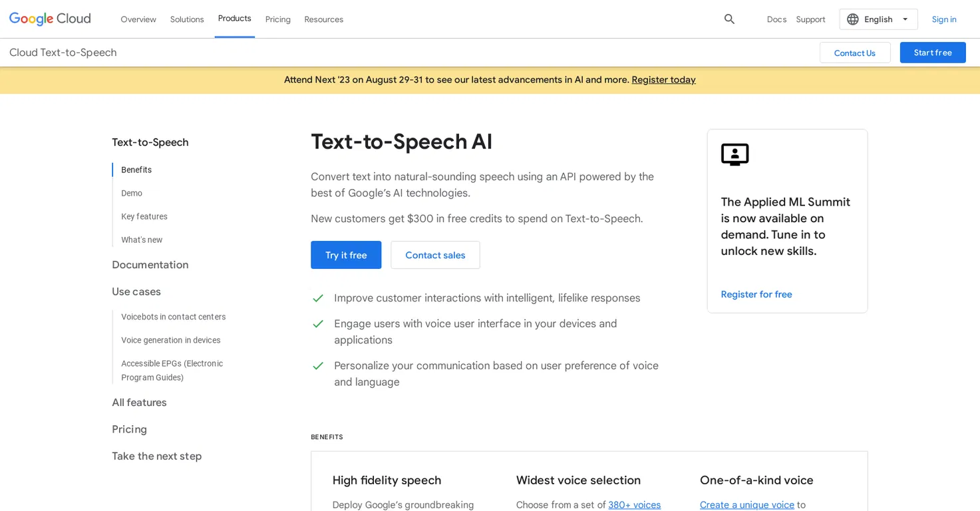Go to Key features in sidebar

coord(144,216)
